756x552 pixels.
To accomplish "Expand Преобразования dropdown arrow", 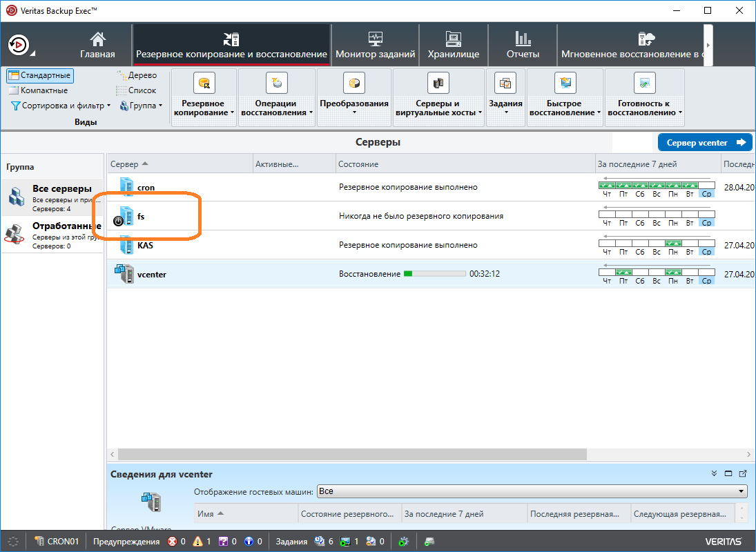I will [354, 112].
